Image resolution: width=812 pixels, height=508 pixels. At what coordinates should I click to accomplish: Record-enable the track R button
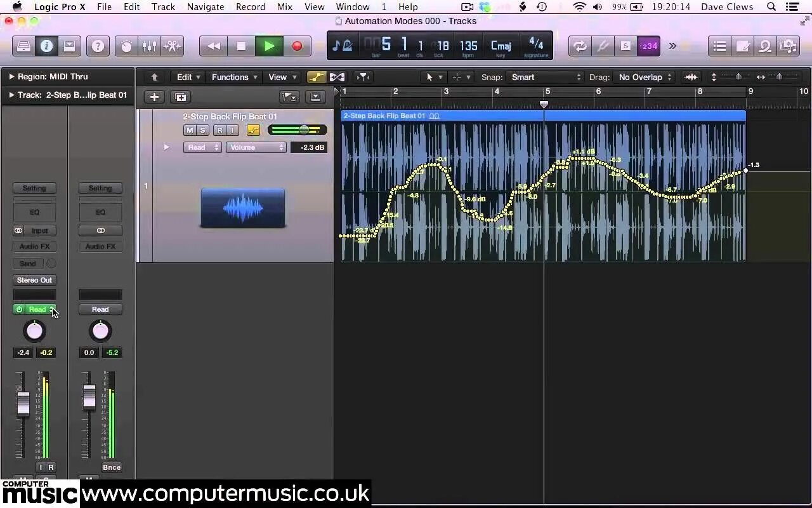tap(219, 130)
